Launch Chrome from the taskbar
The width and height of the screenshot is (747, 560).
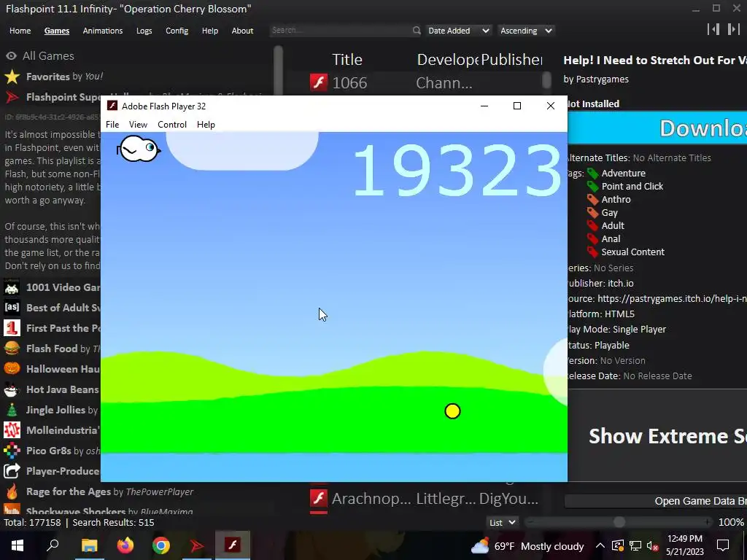click(161, 545)
